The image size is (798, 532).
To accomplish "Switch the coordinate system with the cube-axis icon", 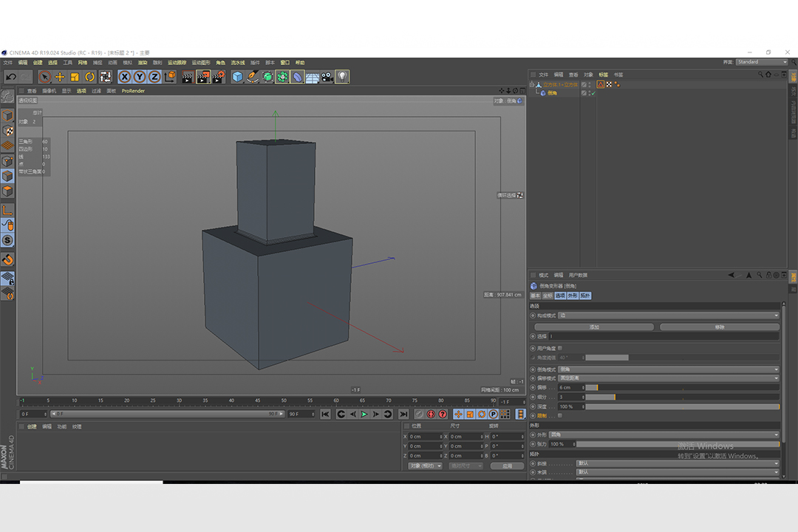I will click(x=170, y=77).
